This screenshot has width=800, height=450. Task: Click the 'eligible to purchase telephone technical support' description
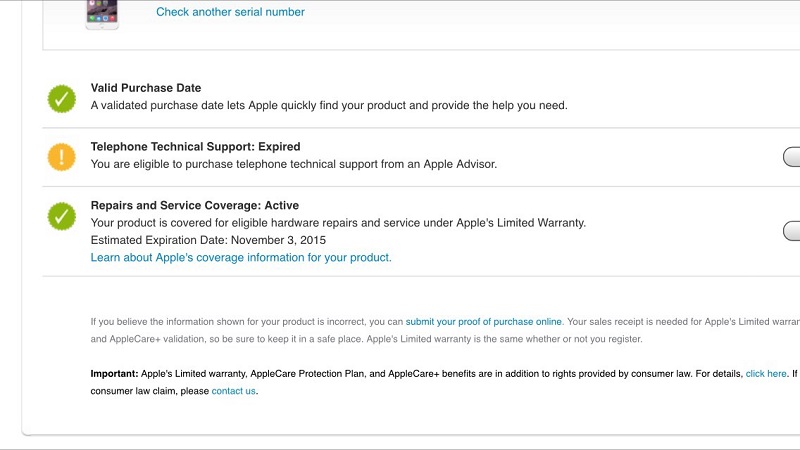click(293, 164)
